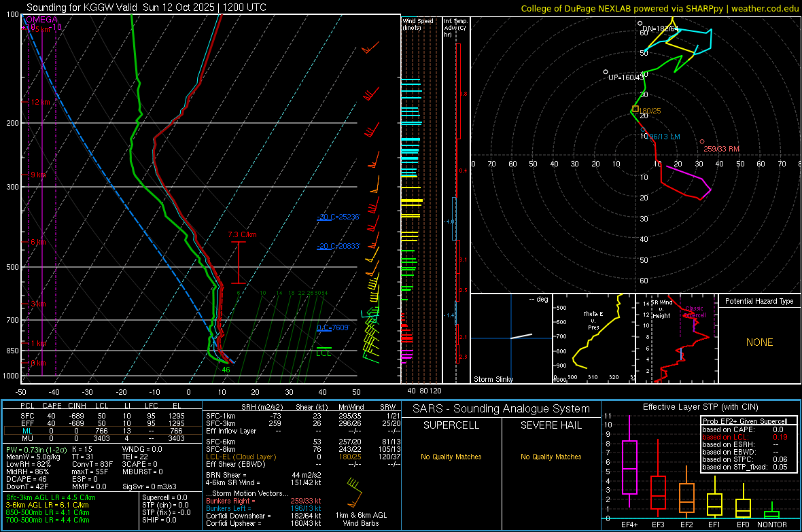Click the Prob EF2+ Given Supercell header
This screenshot has width=802, height=532.
pos(745,421)
